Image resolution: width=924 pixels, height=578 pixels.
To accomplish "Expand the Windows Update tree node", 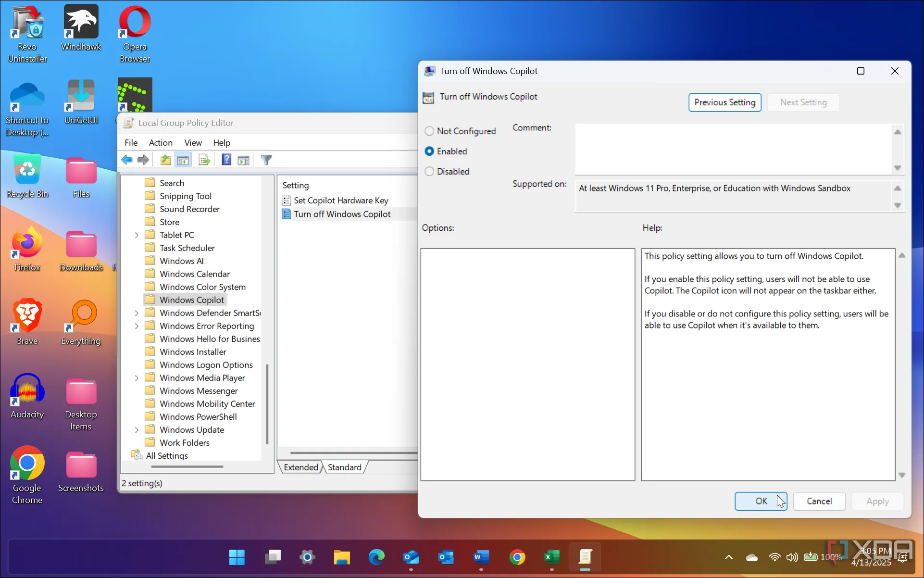I will click(137, 429).
